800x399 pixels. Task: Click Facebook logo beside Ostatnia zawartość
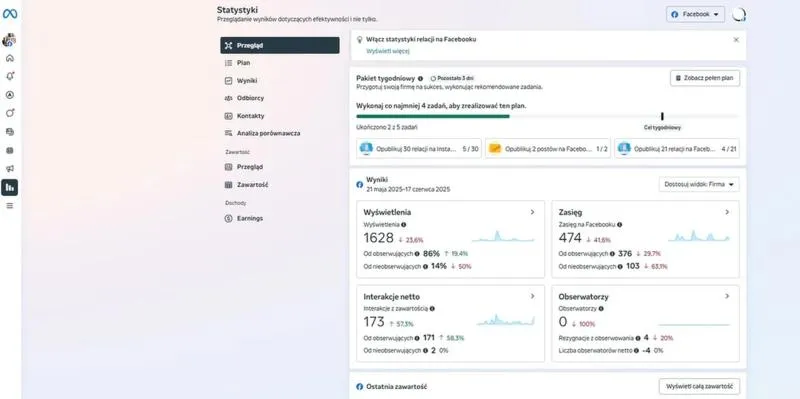pos(360,387)
